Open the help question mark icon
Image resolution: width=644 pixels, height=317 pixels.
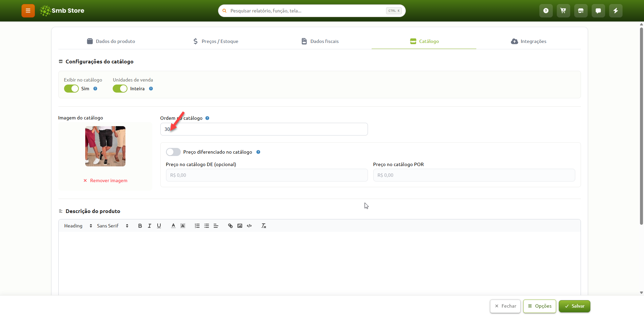(x=546, y=11)
